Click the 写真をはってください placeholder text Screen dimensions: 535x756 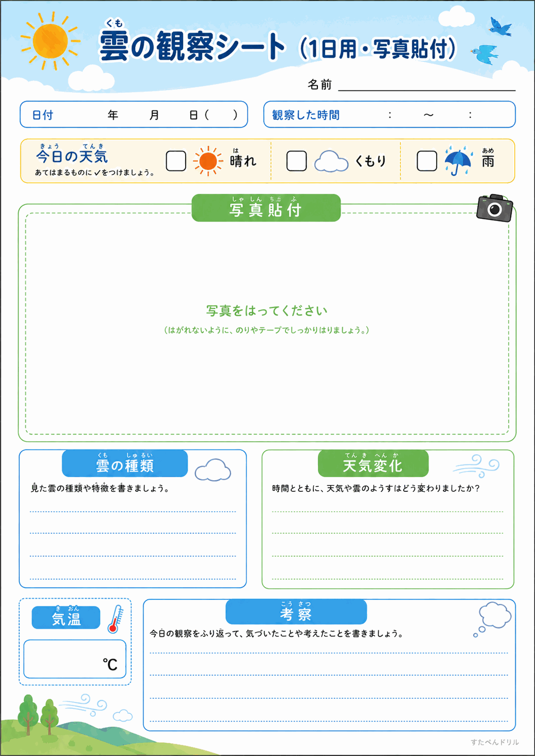(267, 310)
